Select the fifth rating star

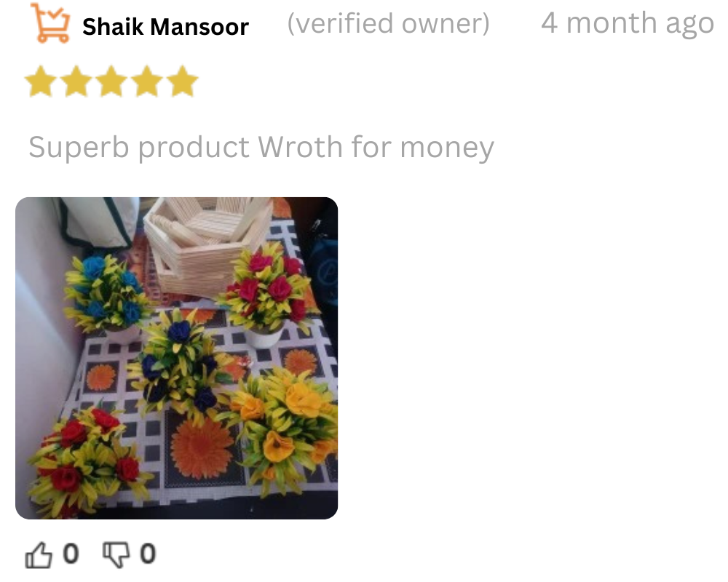182,81
